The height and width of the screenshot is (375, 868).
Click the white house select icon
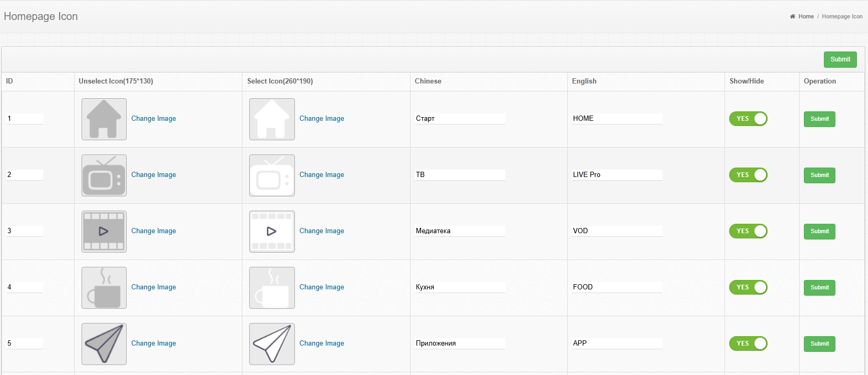(272, 119)
